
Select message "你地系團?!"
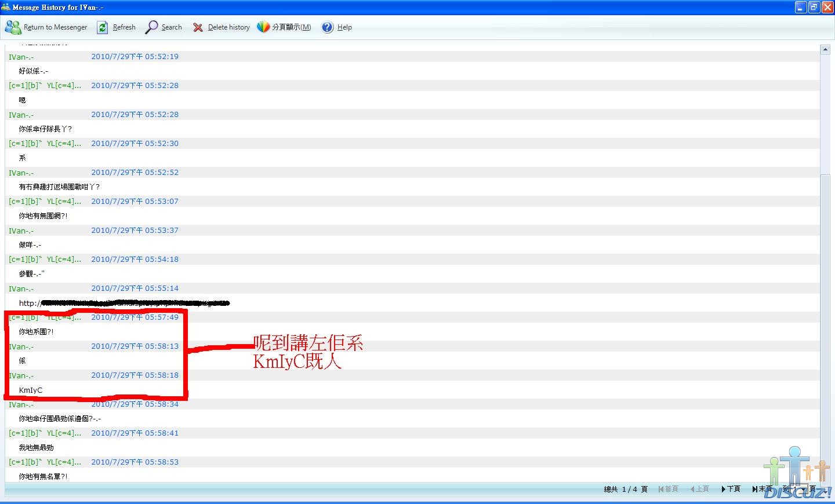click(x=36, y=332)
